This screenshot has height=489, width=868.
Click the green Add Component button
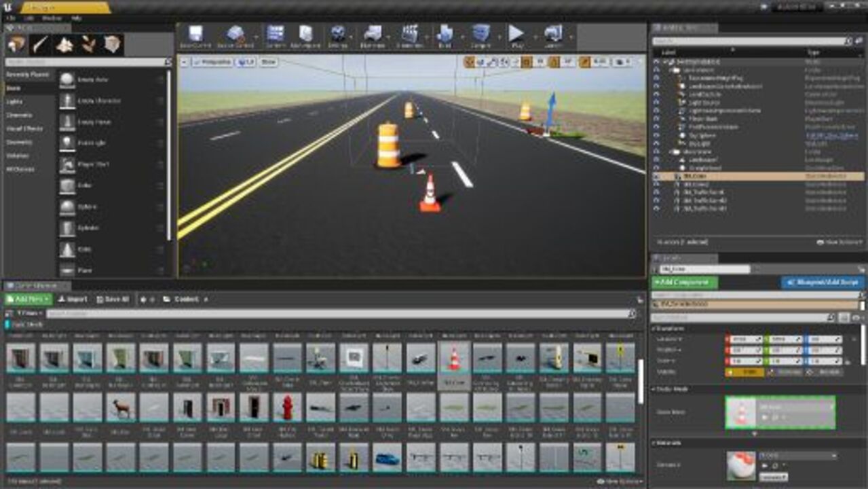tap(684, 282)
